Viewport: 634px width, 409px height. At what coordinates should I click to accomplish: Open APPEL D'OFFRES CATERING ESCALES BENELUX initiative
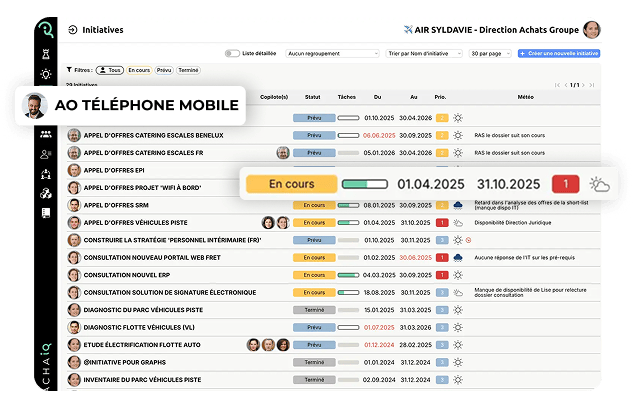[153, 135]
